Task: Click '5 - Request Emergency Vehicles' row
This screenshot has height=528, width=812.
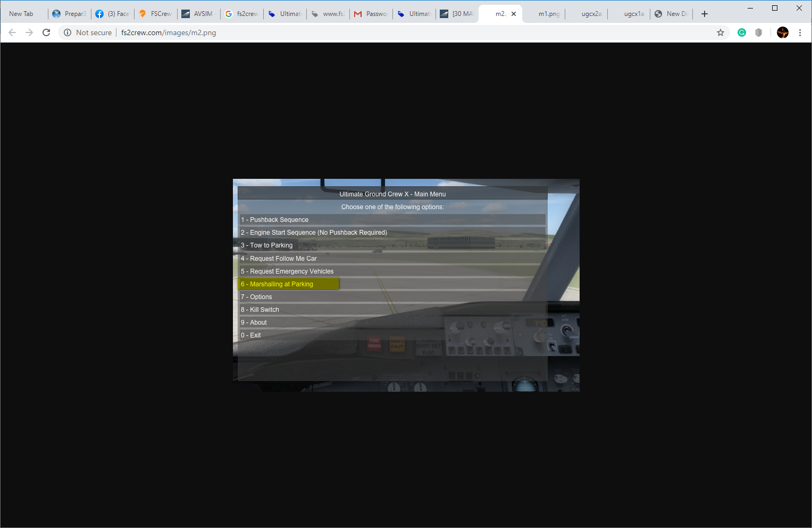Action: [x=392, y=271]
